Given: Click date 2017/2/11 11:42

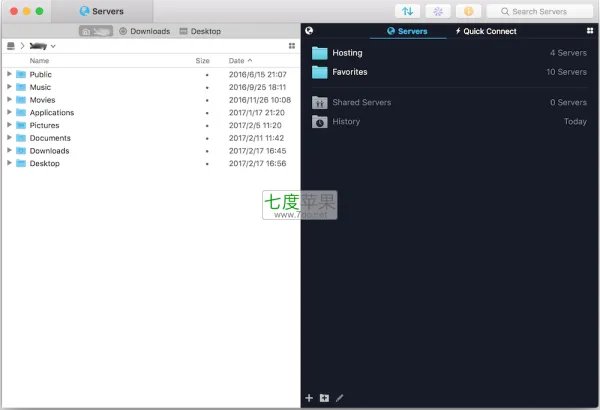Looking at the screenshot, I should tap(256, 138).
